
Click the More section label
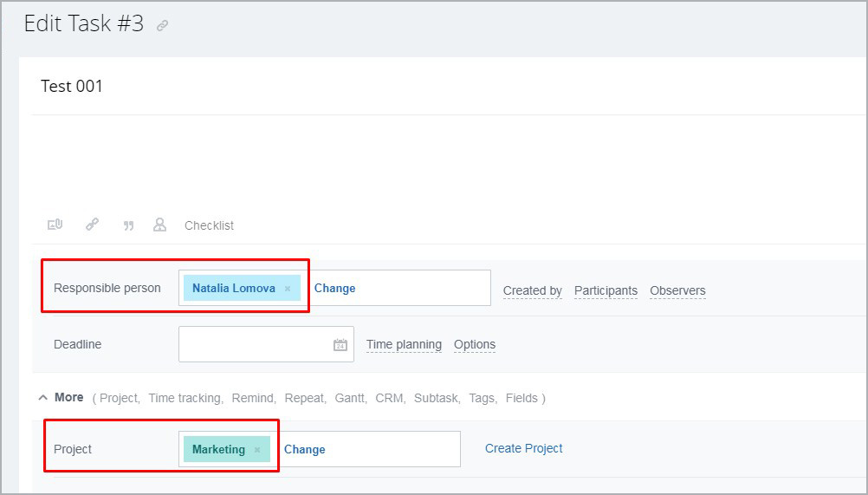tap(69, 398)
